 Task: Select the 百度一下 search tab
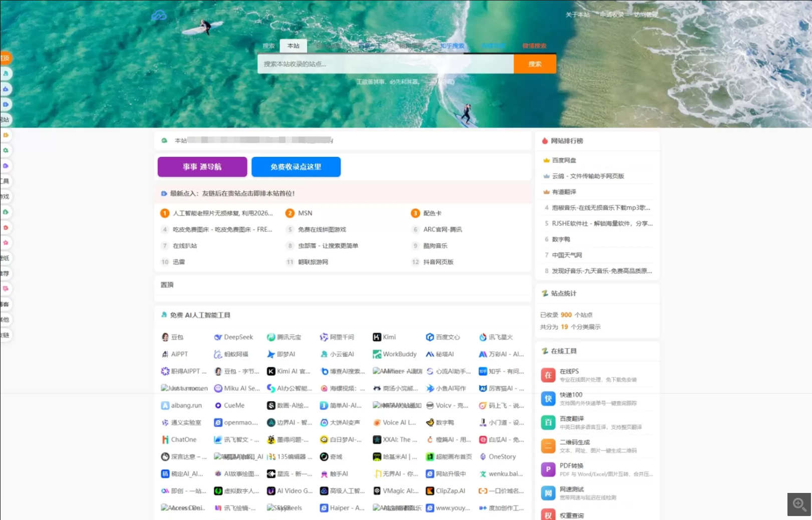pos(370,46)
